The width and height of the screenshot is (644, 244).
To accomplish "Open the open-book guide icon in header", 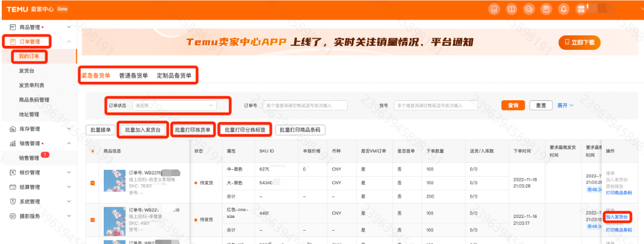I will [511, 9].
